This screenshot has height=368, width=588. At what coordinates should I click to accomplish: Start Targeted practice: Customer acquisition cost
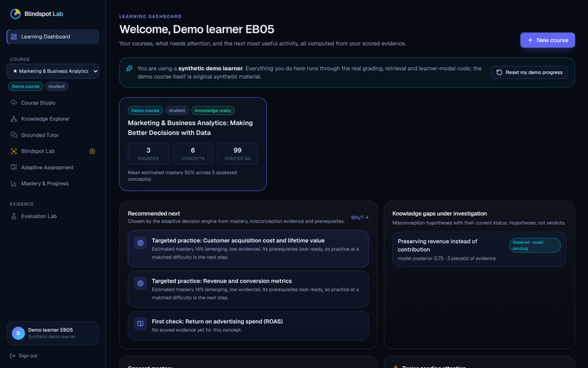coord(248,248)
